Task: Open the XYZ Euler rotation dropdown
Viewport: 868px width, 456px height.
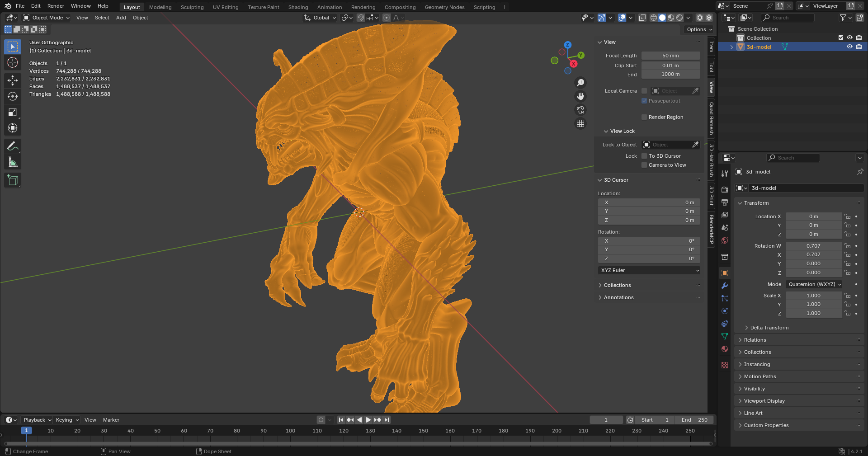Action: point(649,270)
